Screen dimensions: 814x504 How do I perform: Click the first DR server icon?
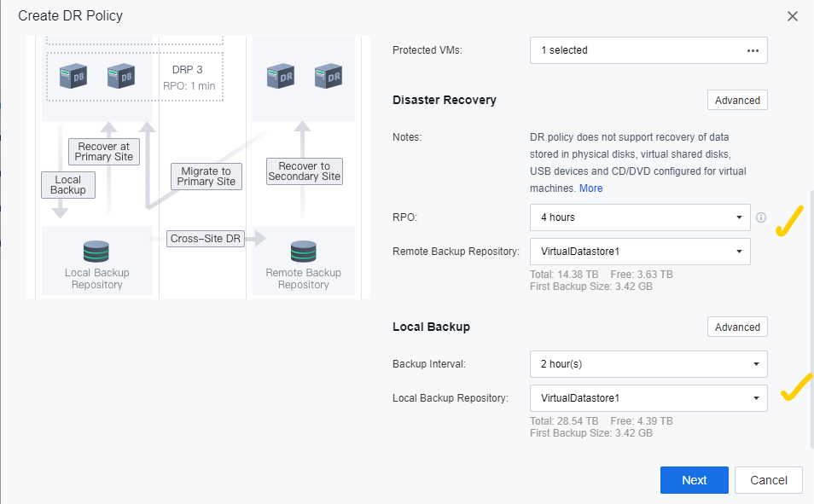[281, 76]
